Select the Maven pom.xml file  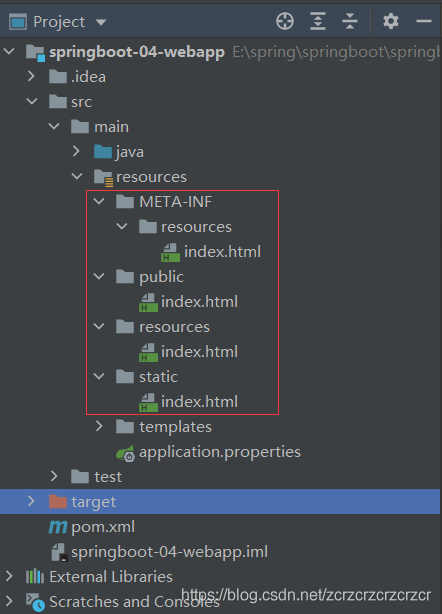(103, 527)
